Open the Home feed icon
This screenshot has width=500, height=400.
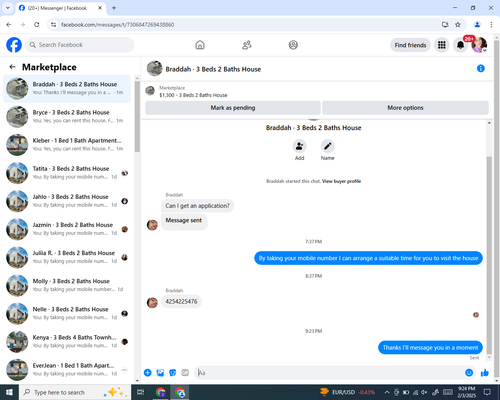(200, 45)
